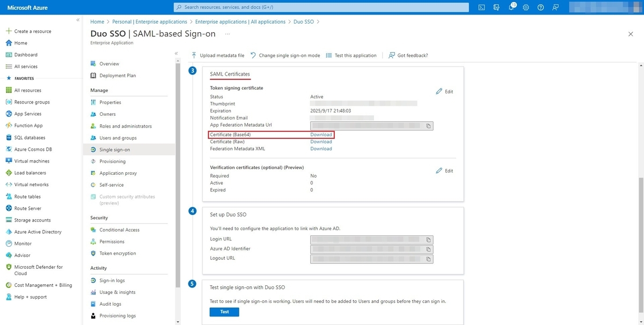This screenshot has height=325, width=644.
Task: Click Test this application
Action: [x=351, y=55]
